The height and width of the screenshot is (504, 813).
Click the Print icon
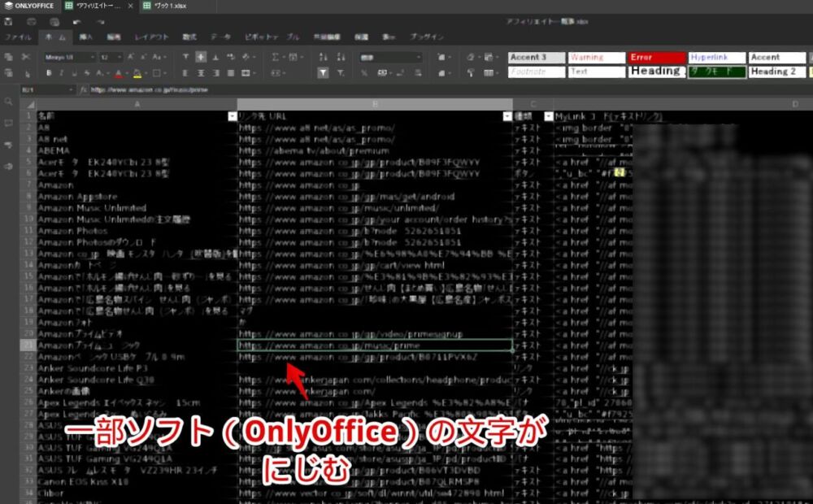pos(32,22)
